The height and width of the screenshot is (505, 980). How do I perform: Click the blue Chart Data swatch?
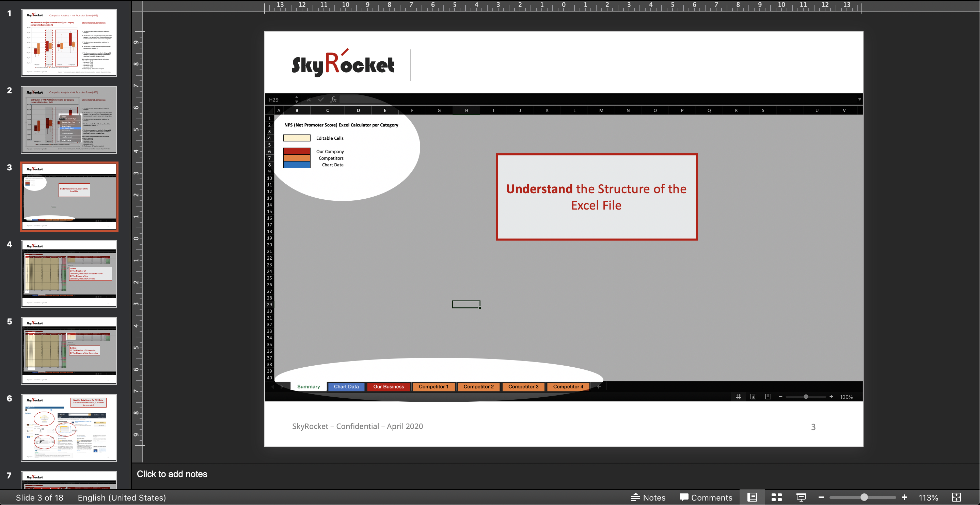tap(297, 165)
